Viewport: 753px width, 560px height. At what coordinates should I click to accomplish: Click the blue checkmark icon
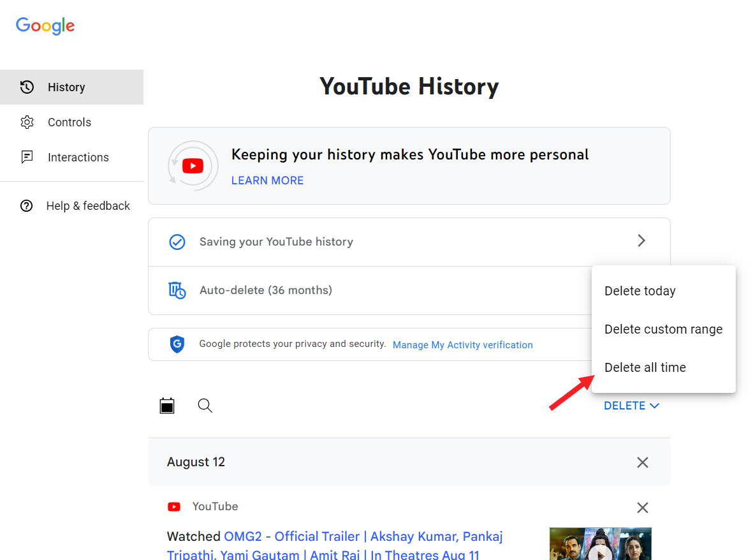177,242
